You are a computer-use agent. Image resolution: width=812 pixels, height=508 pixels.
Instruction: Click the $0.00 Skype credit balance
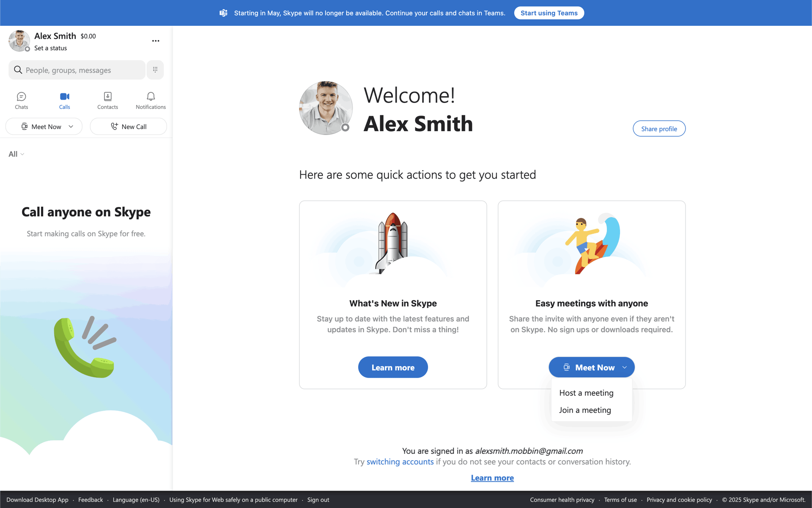click(88, 36)
